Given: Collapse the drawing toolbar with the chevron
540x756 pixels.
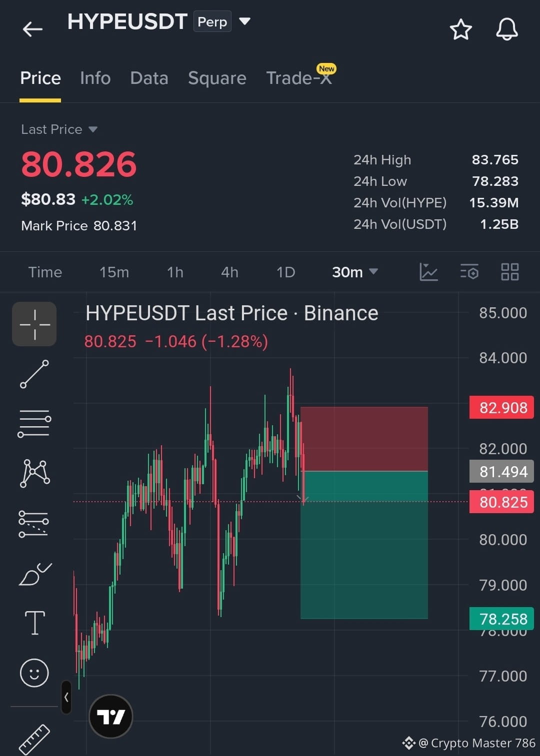Looking at the screenshot, I should [x=66, y=697].
